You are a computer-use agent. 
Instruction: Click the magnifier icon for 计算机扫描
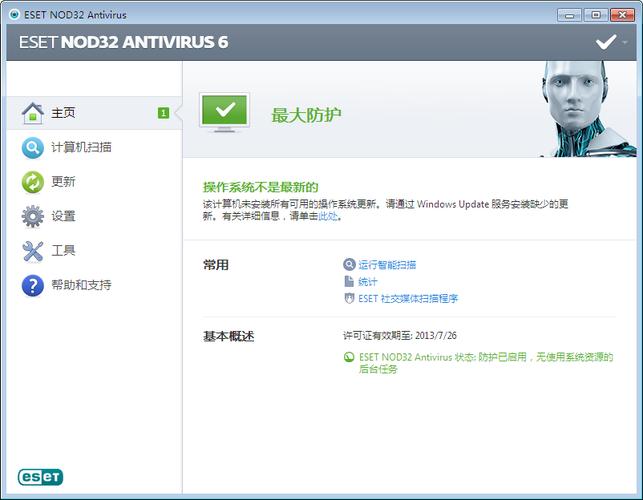(x=33, y=148)
